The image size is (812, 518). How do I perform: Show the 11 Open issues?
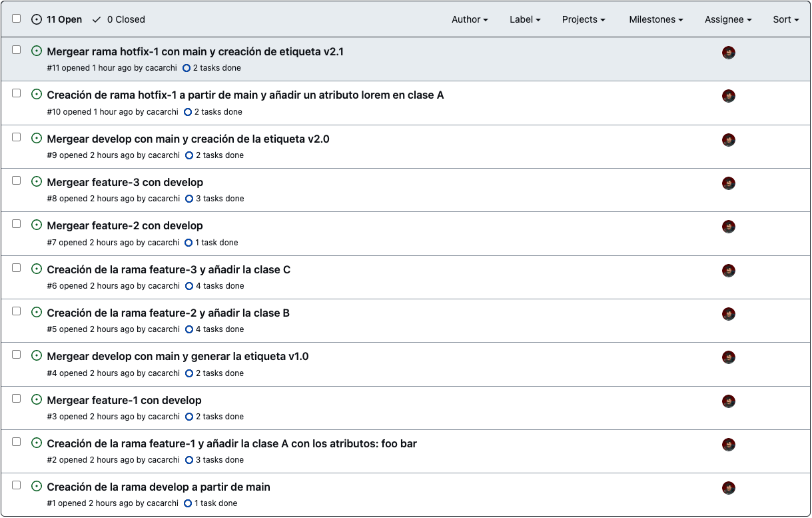pos(57,19)
